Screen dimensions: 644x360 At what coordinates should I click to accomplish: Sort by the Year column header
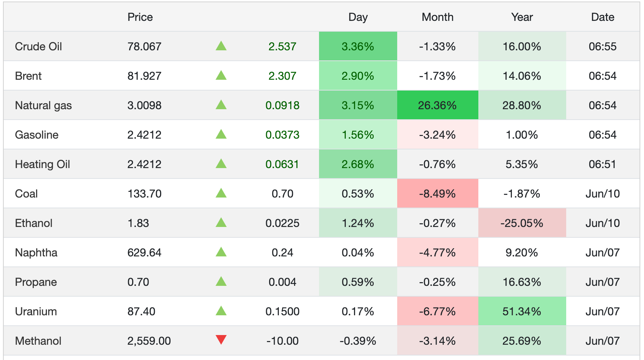tap(522, 17)
